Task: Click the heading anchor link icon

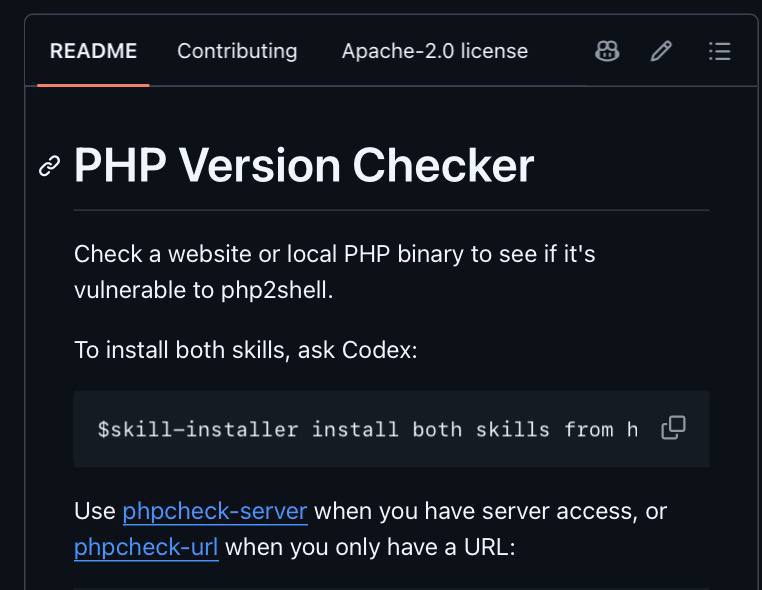Action: point(49,166)
